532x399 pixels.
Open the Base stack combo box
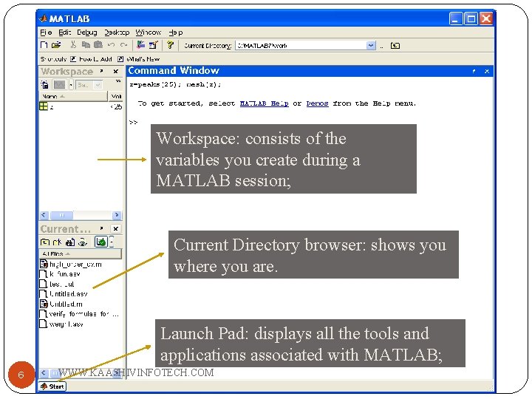[89, 84]
